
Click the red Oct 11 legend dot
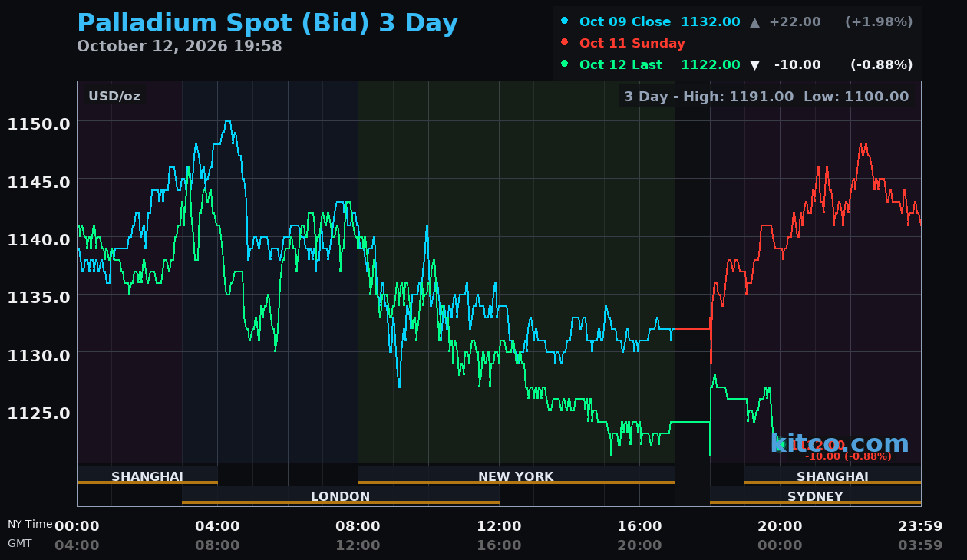[x=565, y=42]
